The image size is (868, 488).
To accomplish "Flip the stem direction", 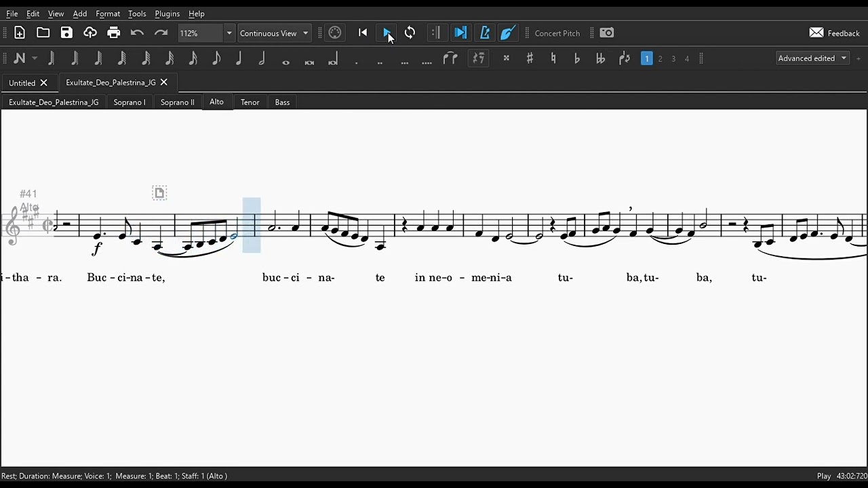I will click(625, 58).
